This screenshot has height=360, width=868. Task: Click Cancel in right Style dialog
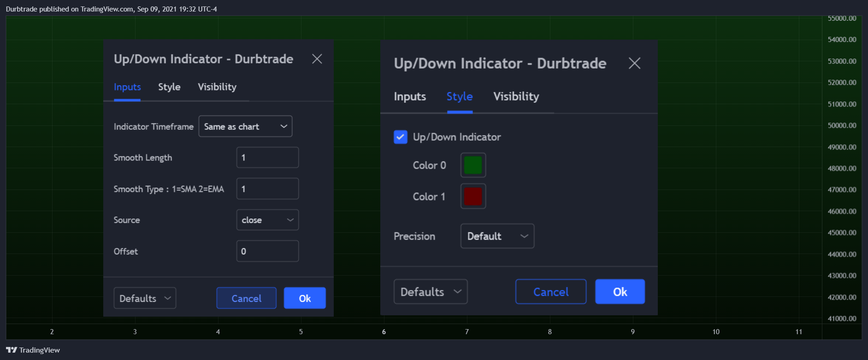click(551, 292)
